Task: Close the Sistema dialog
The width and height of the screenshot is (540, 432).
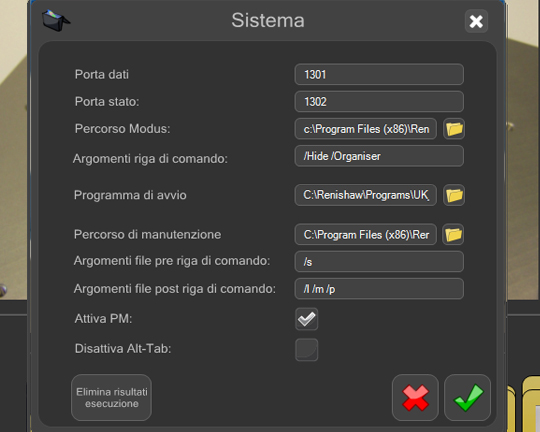Action: coord(476,21)
